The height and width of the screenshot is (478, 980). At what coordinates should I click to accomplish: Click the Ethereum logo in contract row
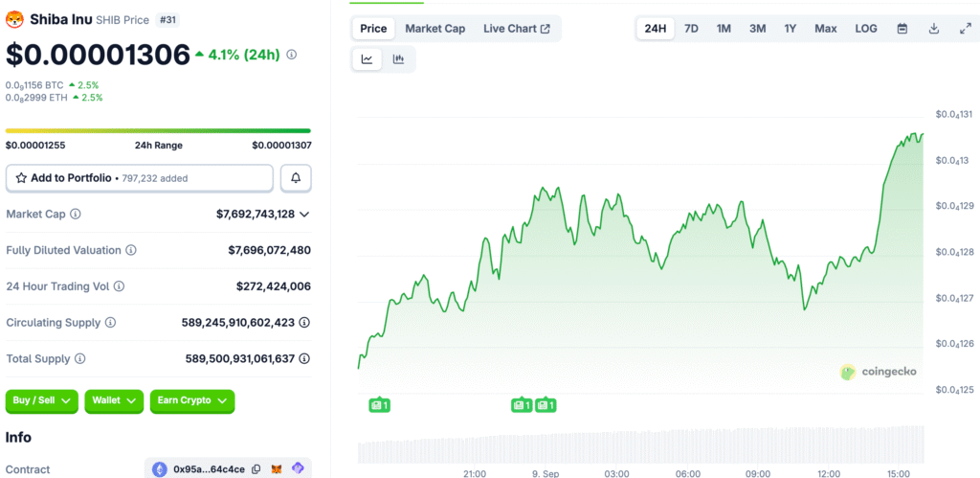click(161, 469)
